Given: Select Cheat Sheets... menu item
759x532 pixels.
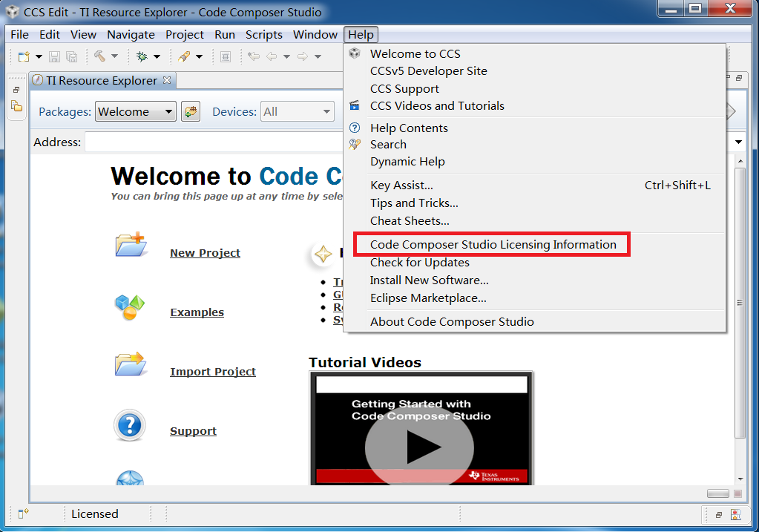Looking at the screenshot, I should [x=535, y=221].
